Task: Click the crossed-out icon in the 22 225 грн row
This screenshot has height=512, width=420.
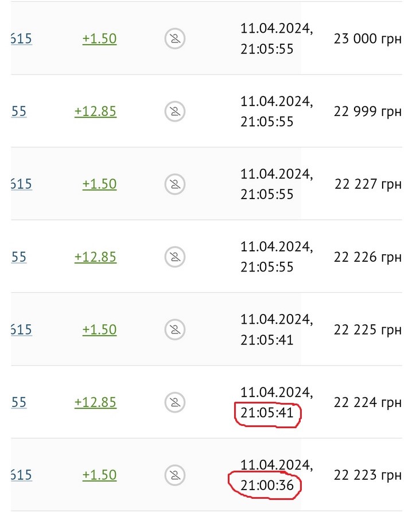Action: click(x=174, y=329)
